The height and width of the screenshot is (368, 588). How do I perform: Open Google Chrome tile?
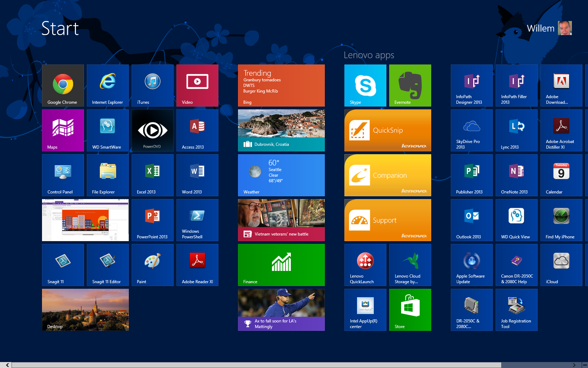point(63,86)
